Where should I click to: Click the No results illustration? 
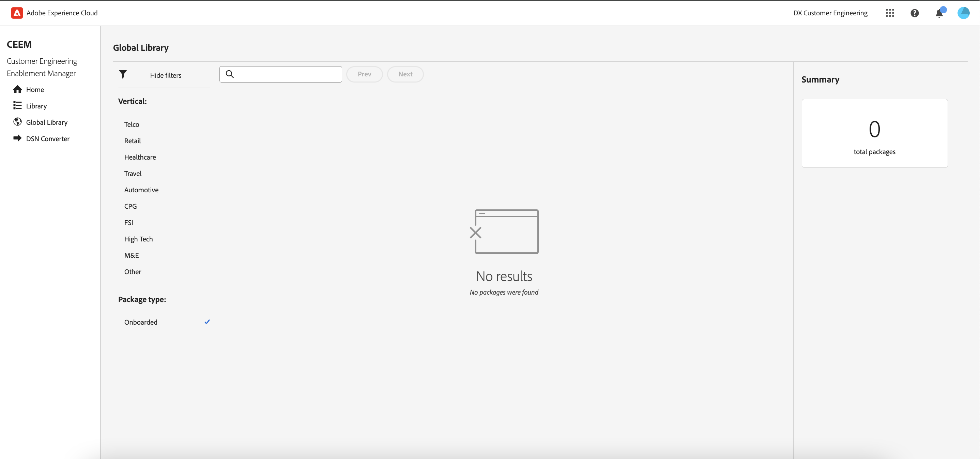coord(504,232)
